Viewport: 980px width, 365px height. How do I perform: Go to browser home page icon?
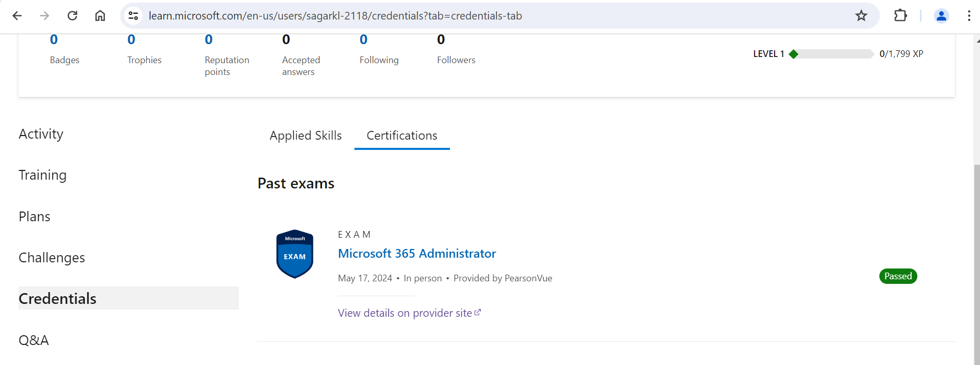[100, 16]
